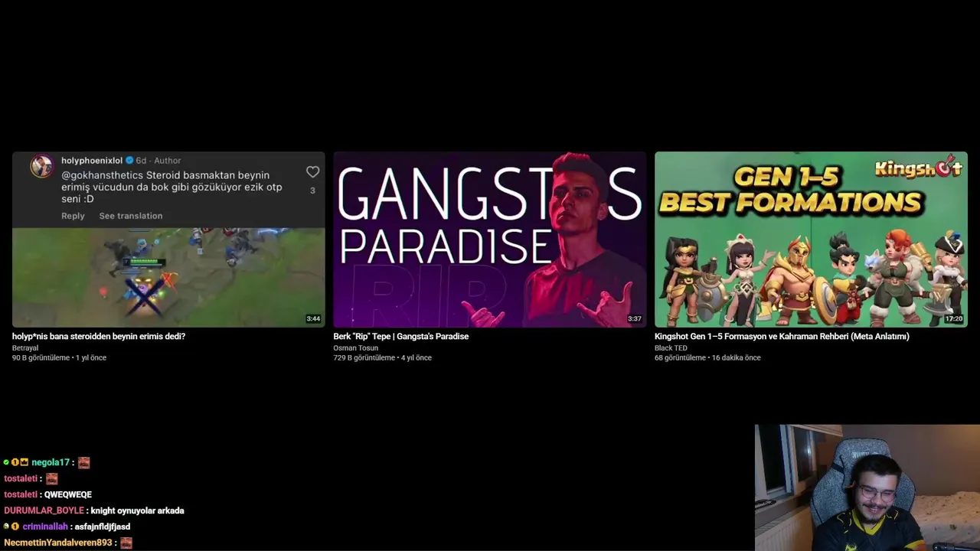Click chat username NecmettinYandalveren893
980x551 pixels.
click(x=58, y=543)
